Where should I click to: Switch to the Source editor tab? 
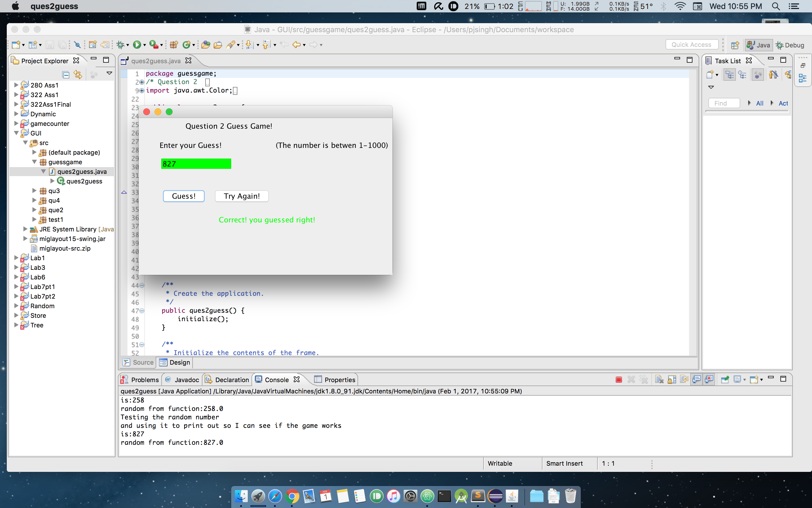(x=139, y=362)
